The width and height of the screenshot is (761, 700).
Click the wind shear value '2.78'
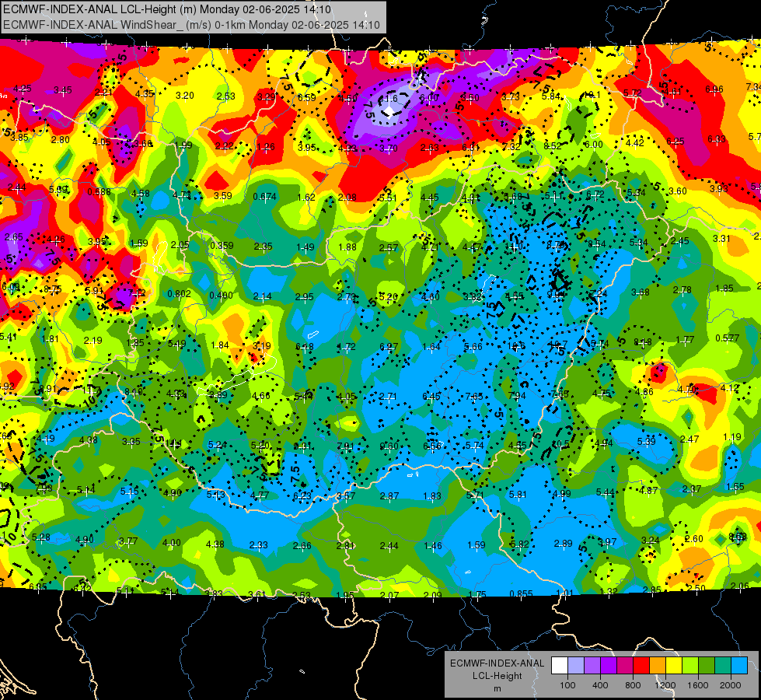point(682,290)
